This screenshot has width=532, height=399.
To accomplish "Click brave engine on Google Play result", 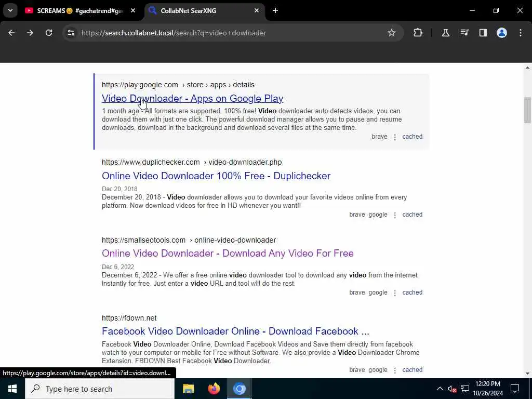I will pos(379,137).
